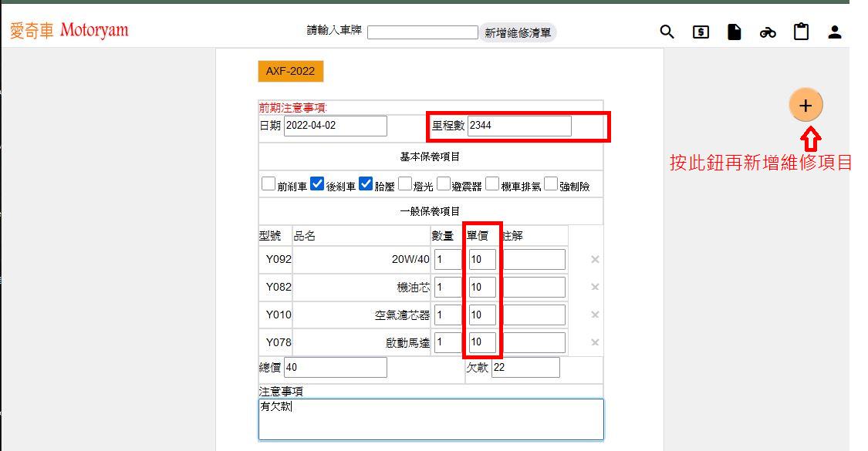This screenshot has width=868, height=451.
Task: Click the 里程數 mileage field
Action: [518, 126]
